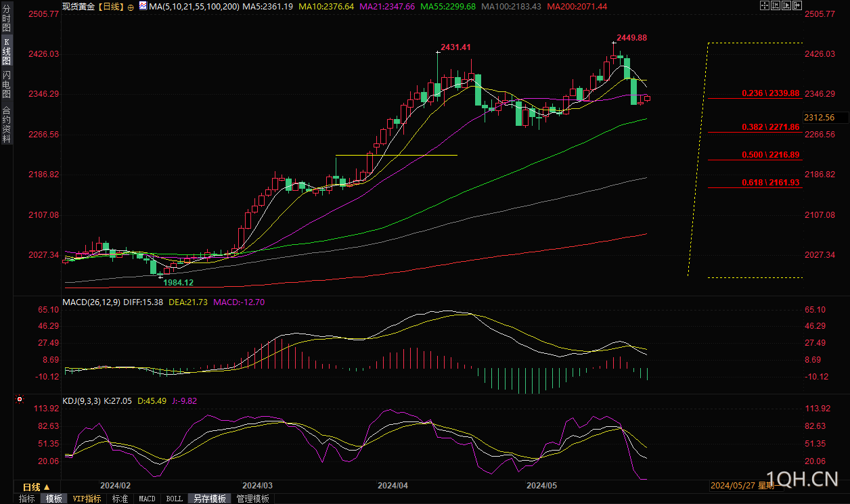Click the 2024/03 date axis label

pos(257,486)
